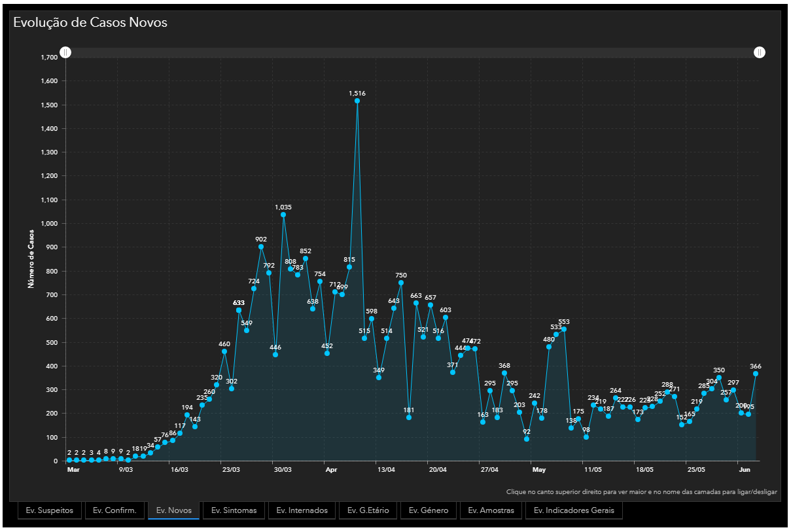Click the 366 final data point
Viewport: 791px width, 532px height.
pos(756,374)
